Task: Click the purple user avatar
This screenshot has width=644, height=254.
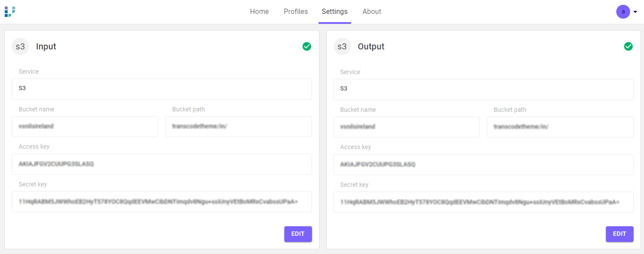Action: 623,12
